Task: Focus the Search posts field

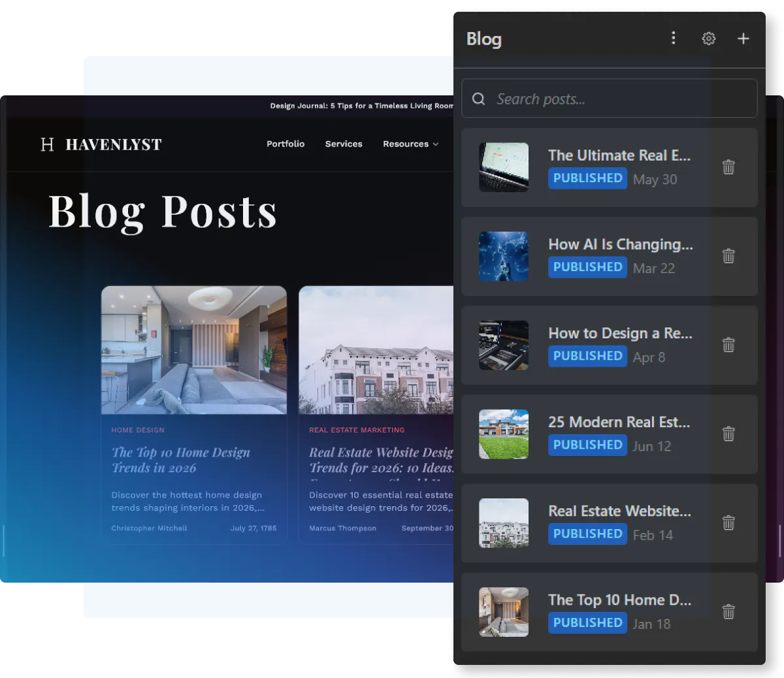Action: [x=610, y=99]
